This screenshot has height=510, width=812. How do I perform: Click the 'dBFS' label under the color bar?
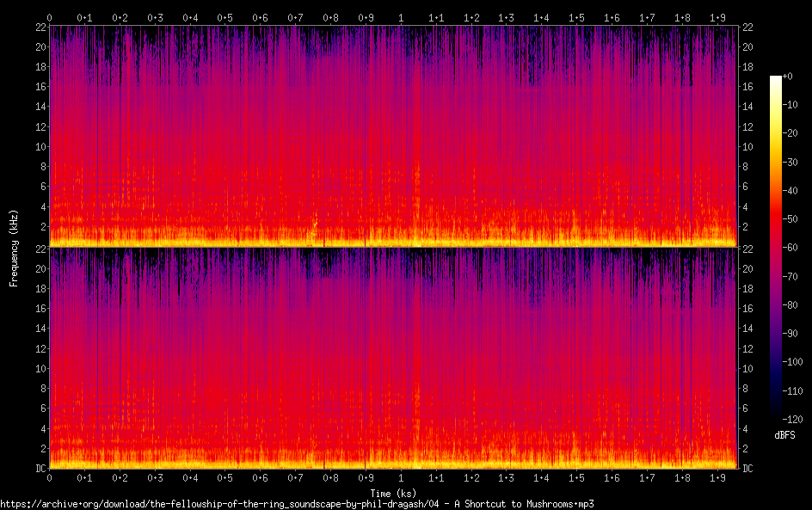pos(784,436)
